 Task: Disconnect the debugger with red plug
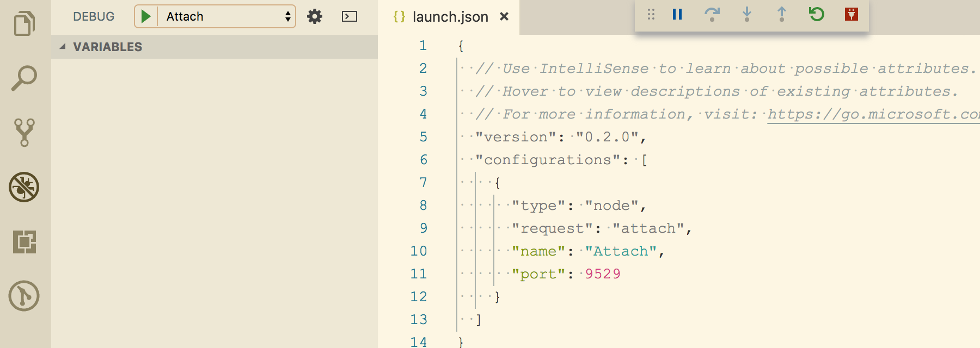point(852,14)
